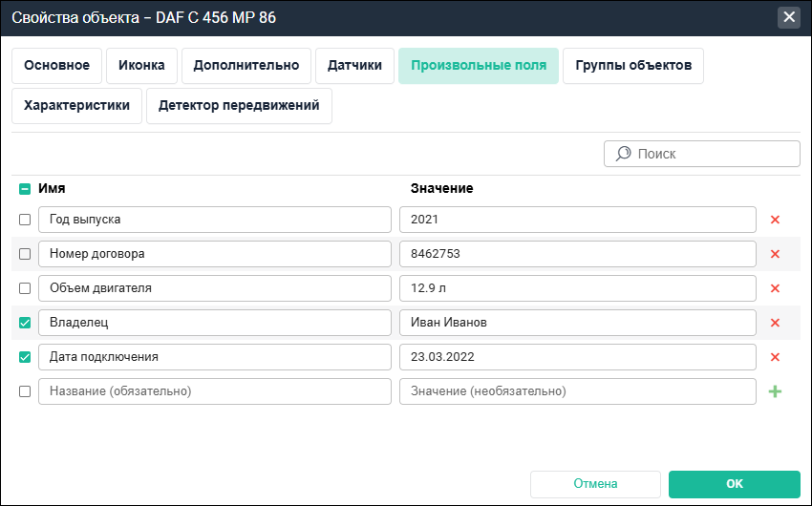
Task: Close the object properties dialog
Action: [x=788, y=17]
